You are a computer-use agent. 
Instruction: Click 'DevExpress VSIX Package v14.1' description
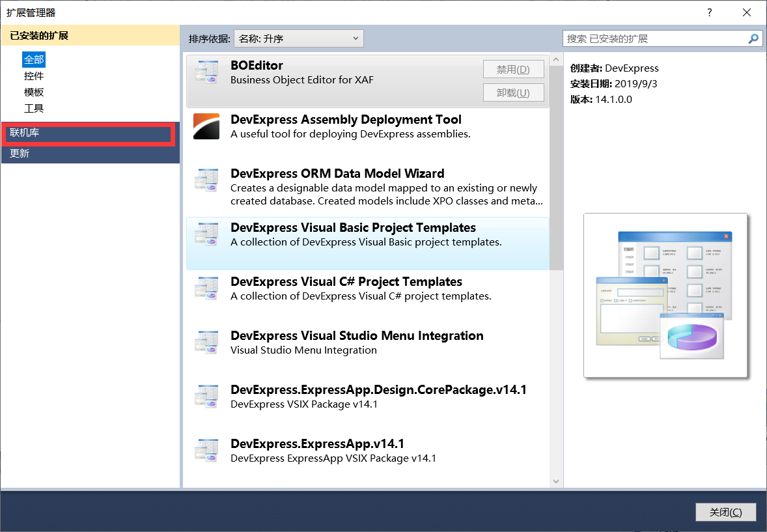[304, 404]
